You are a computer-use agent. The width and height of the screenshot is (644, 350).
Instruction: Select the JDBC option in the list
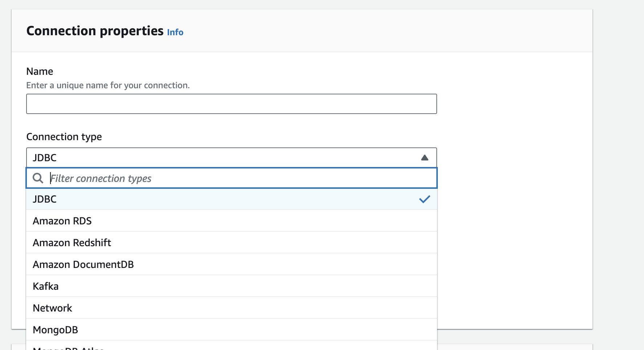(x=45, y=199)
